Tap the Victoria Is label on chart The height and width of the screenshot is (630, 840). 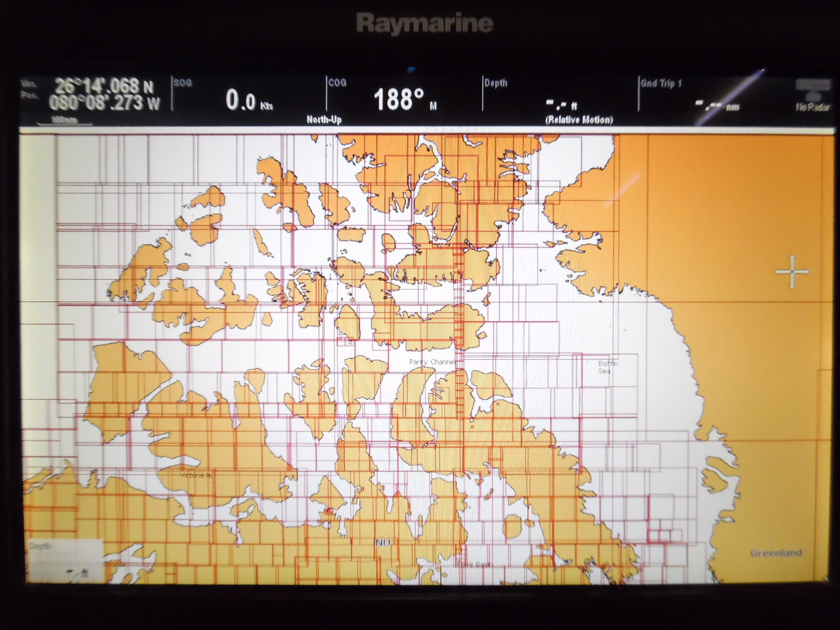195,475
